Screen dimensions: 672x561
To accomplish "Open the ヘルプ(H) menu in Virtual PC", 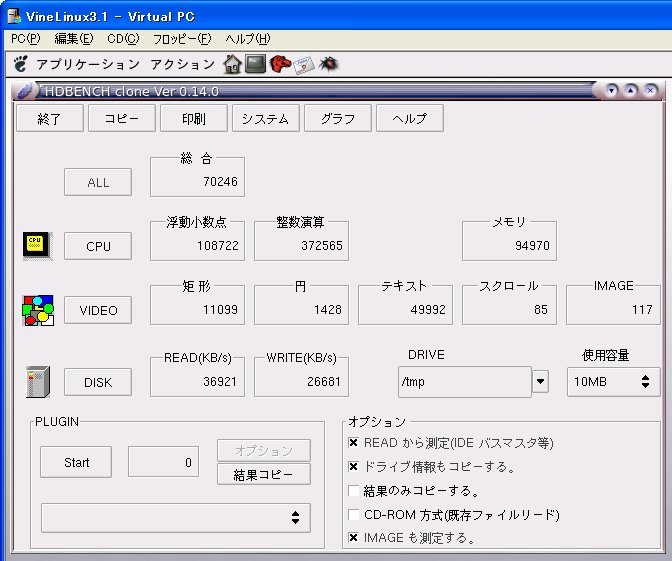I will (x=248, y=39).
